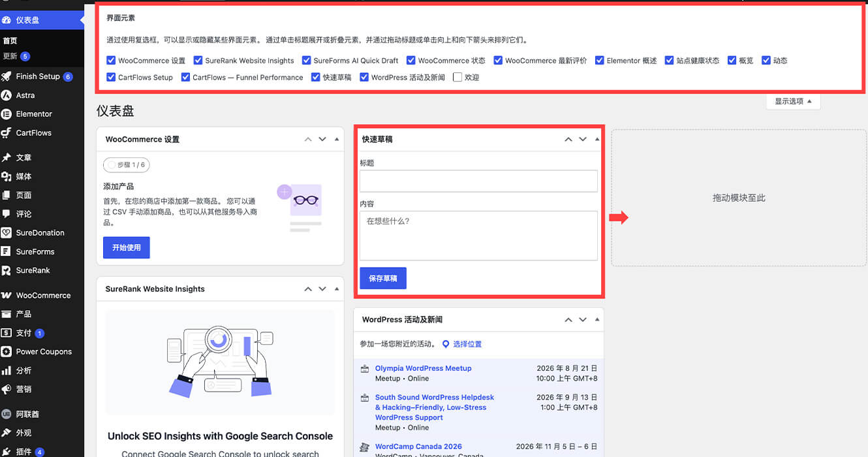Click the 页面 pages icon
Screen dimensions: 868x457
[x=7, y=195]
